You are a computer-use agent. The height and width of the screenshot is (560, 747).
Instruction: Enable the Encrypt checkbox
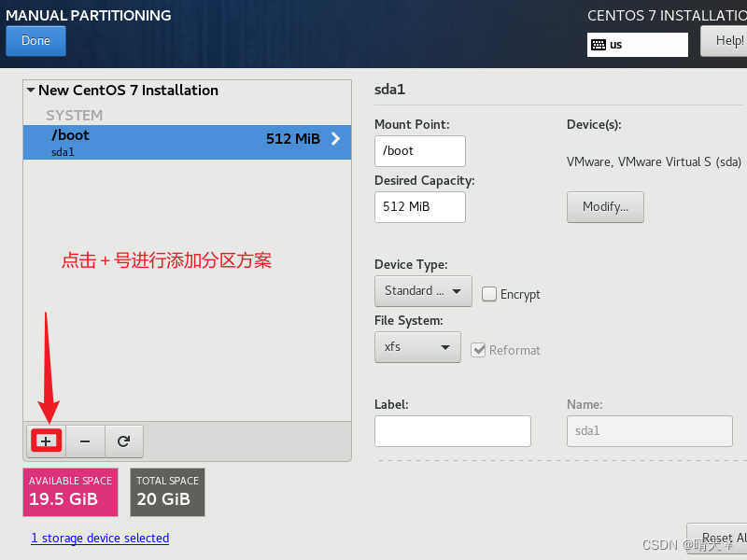[488, 294]
